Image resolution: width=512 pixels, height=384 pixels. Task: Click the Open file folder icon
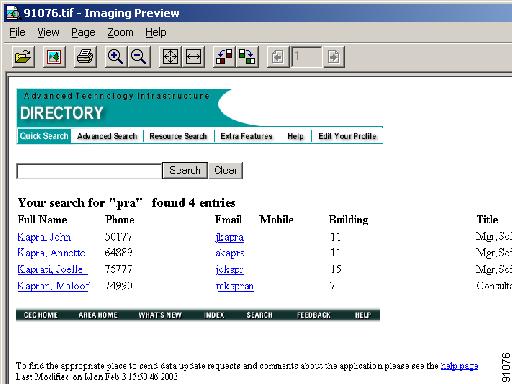point(23,57)
